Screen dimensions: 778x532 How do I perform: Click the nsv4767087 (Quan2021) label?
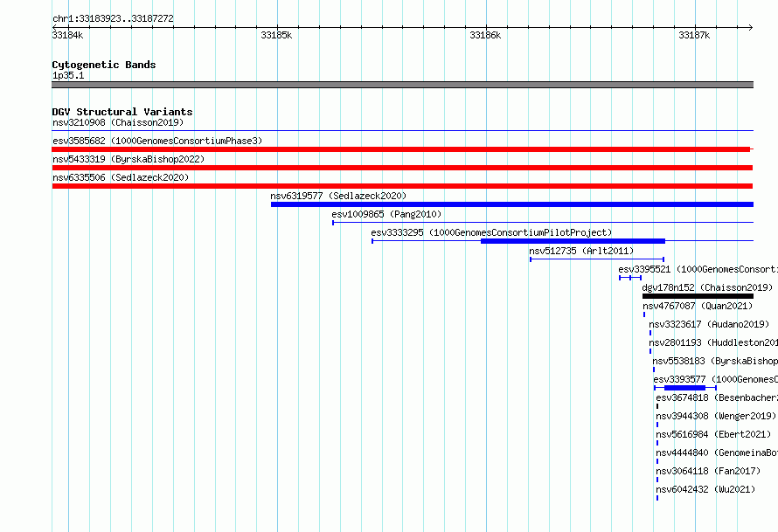pos(698,306)
